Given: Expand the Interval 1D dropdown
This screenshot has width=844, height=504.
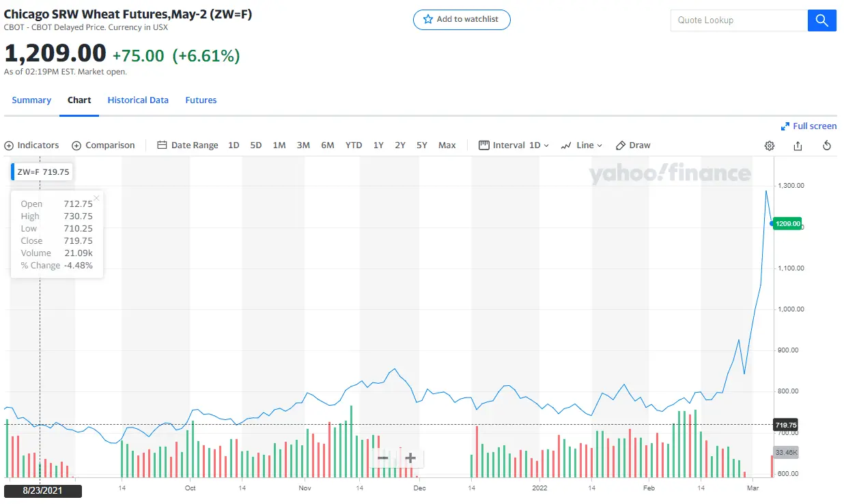Looking at the screenshot, I should pos(514,145).
